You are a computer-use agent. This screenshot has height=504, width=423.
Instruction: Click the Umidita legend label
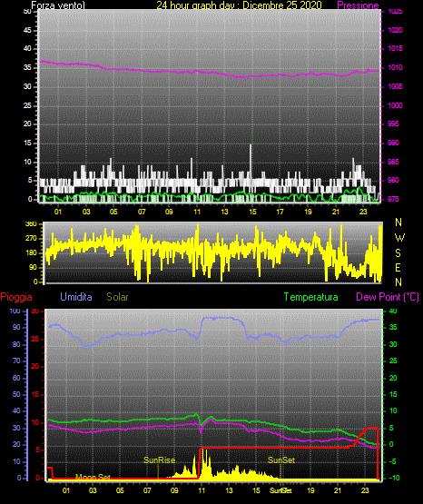pyautogui.click(x=76, y=297)
